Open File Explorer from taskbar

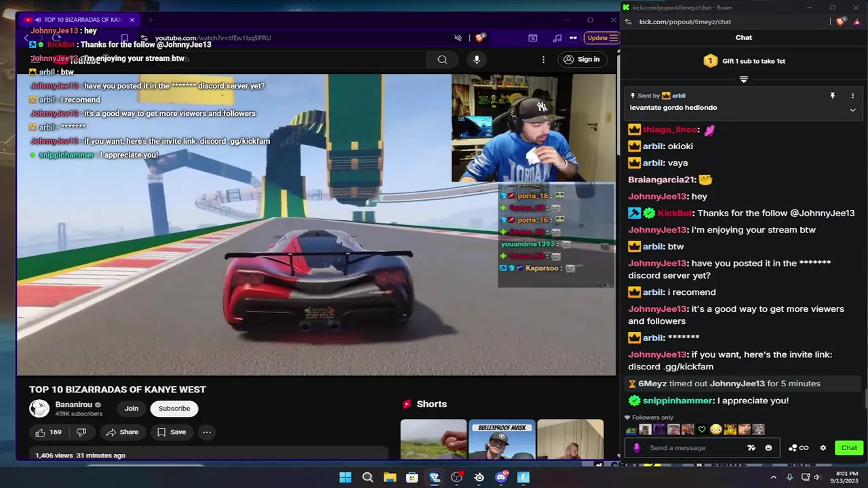(390, 477)
